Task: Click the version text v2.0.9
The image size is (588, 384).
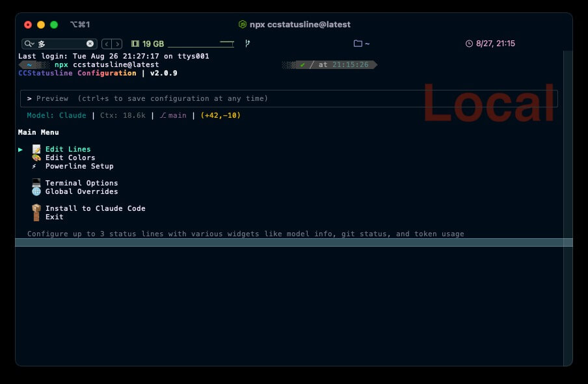Action: [x=163, y=73]
